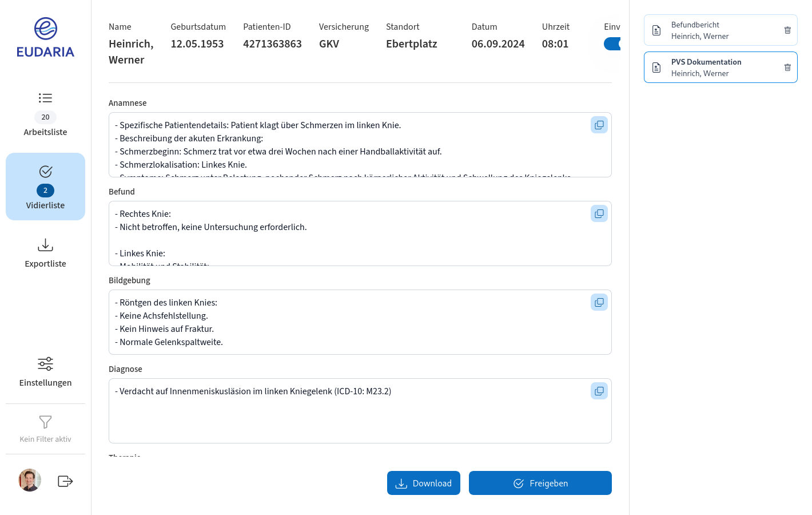Open the filter funnel icon
812x515 pixels.
[x=45, y=422]
